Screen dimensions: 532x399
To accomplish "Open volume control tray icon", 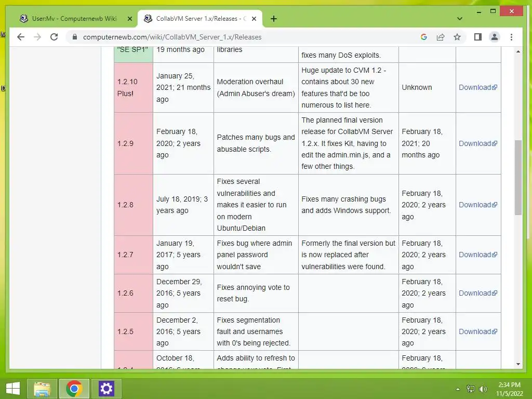I will (x=483, y=389).
